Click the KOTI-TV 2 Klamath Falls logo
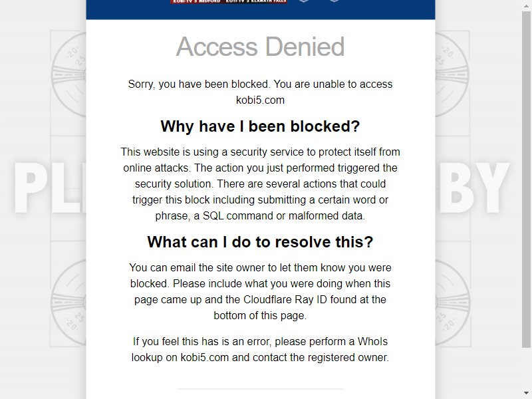Image resolution: width=532 pixels, height=399 pixels. tap(257, 2)
